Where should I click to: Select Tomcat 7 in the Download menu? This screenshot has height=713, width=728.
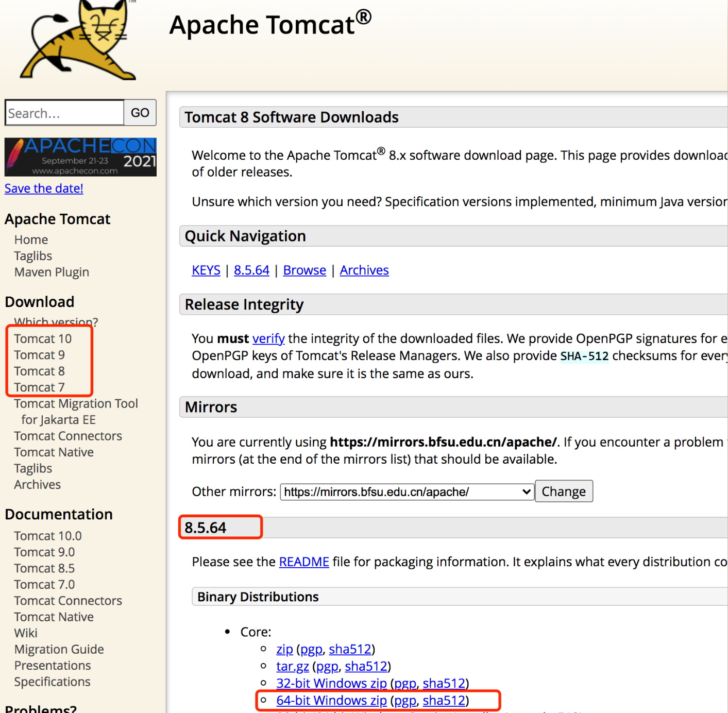[x=39, y=387]
